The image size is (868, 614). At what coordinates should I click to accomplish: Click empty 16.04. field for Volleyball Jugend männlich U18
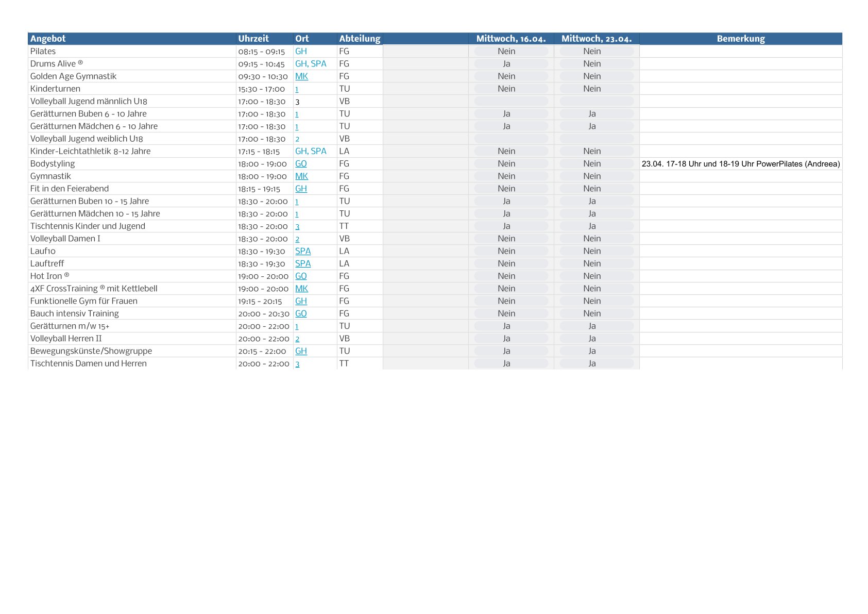[511, 102]
